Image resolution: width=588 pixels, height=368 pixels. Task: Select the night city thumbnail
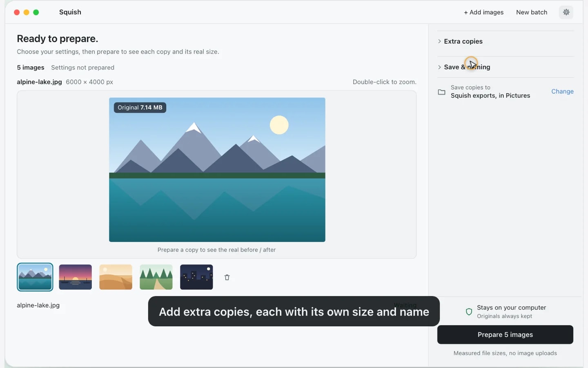point(196,277)
